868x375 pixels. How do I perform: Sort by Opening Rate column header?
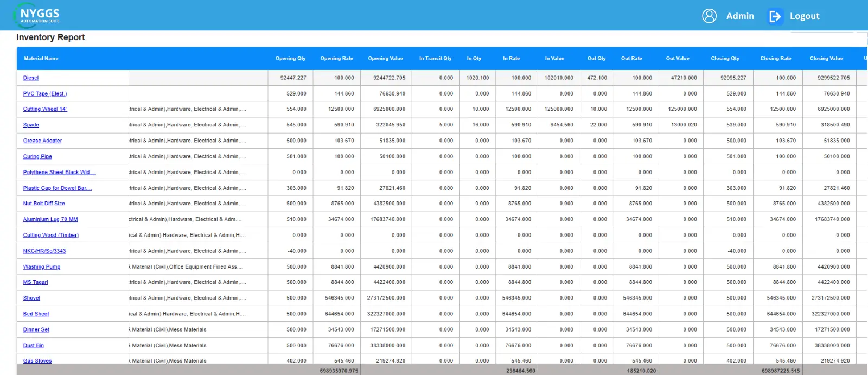336,59
